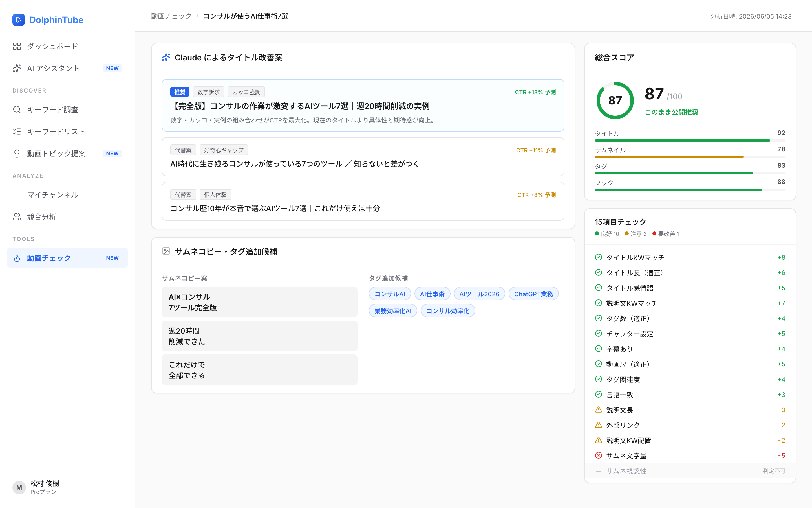This screenshot has width=812, height=508.
Task: Add the コンサルAI tag
Action: coord(390,294)
